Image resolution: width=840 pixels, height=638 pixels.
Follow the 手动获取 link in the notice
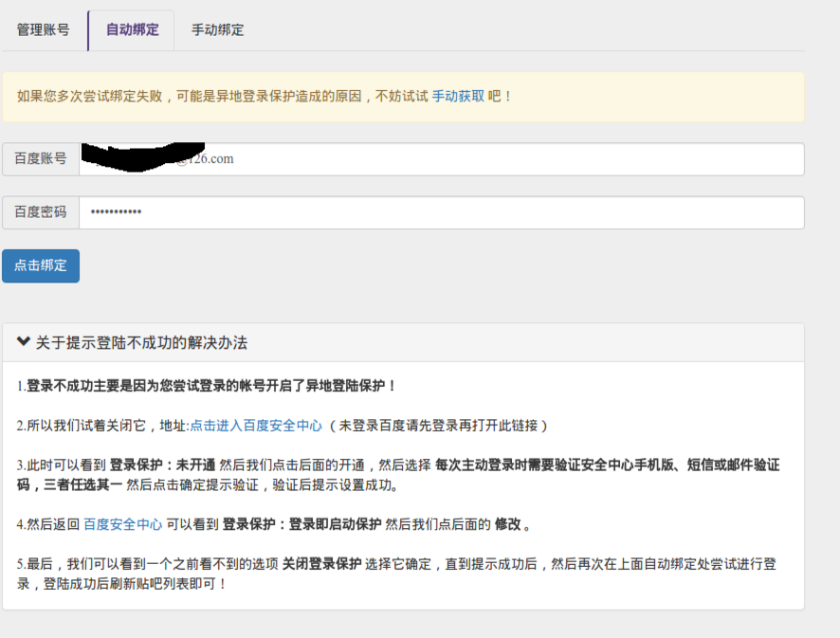coord(458,97)
